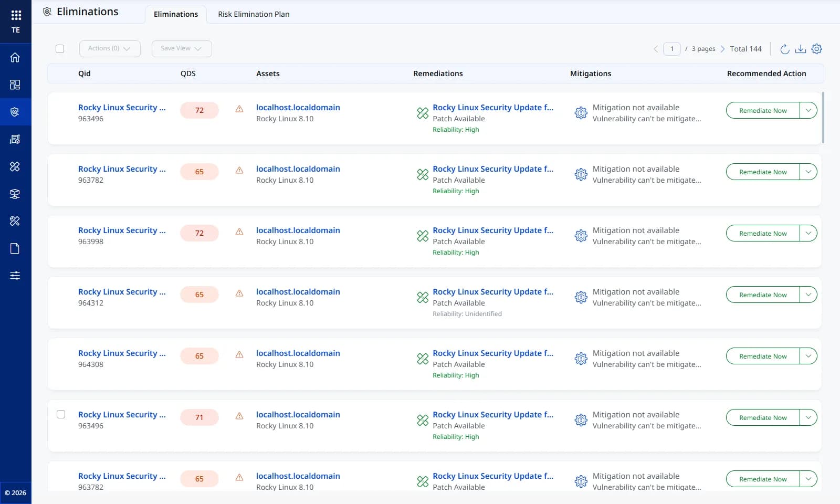Image resolution: width=840 pixels, height=504 pixels.
Task: Toggle the select-all checkbox
Action: coord(60,49)
